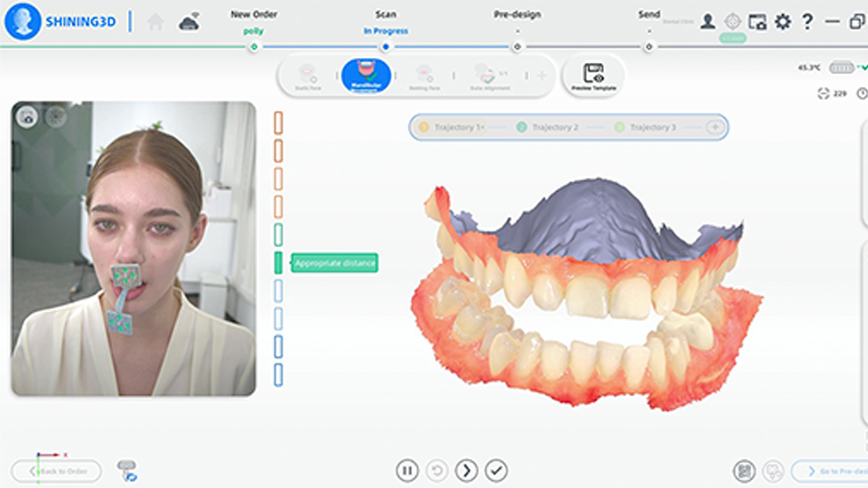Select Trajectory 3 option
Viewport: 868px width, 488px height.
tap(645, 127)
